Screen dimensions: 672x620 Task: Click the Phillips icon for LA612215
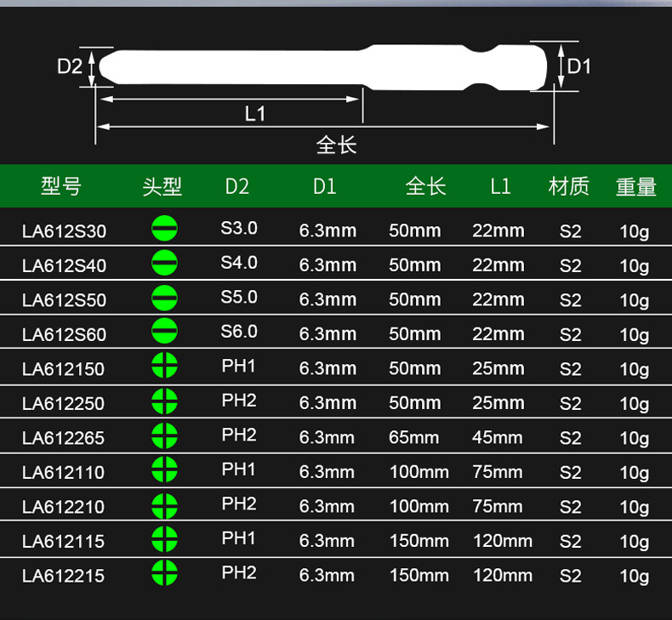pos(164,572)
